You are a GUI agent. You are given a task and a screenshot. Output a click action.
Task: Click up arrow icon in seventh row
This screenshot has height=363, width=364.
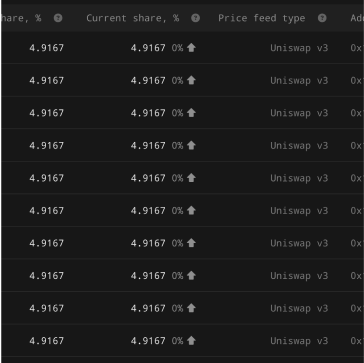click(x=191, y=243)
